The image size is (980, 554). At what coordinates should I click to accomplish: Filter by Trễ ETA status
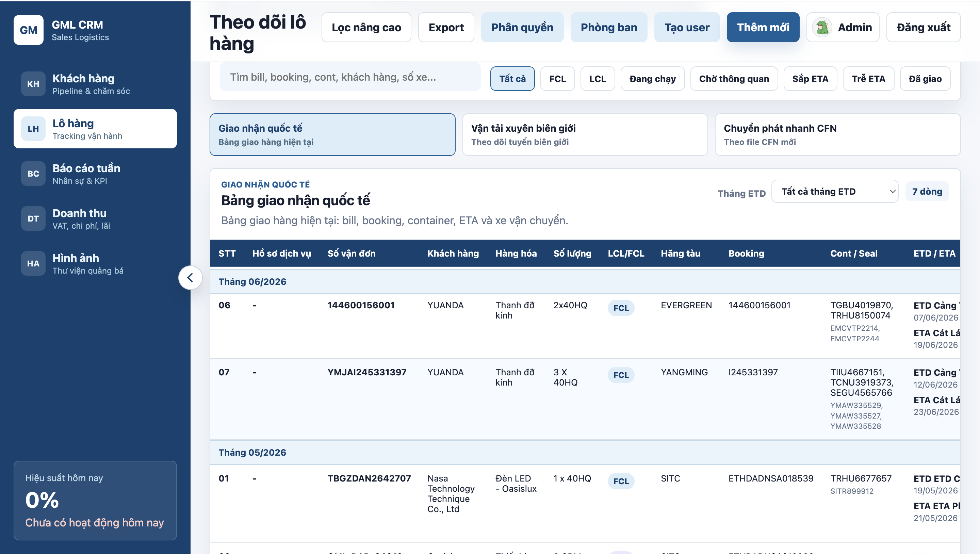pyautogui.click(x=868, y=79)
